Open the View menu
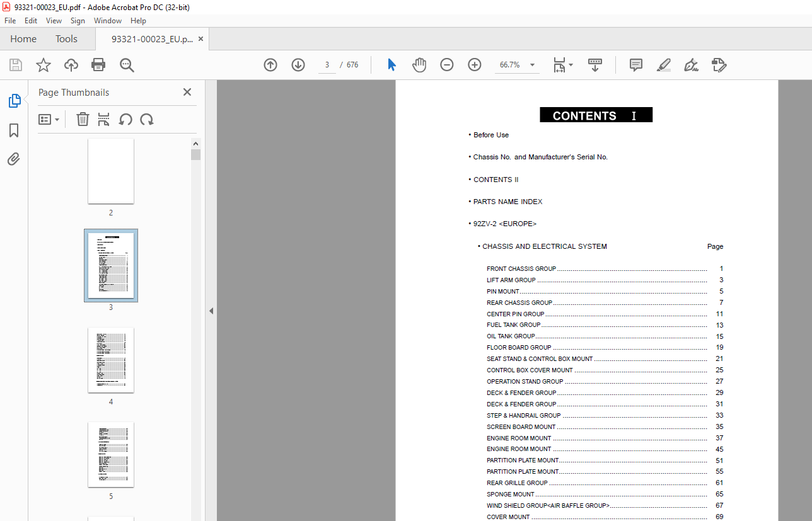Viewport: 812px width, 521px height. tap(54, 20)
